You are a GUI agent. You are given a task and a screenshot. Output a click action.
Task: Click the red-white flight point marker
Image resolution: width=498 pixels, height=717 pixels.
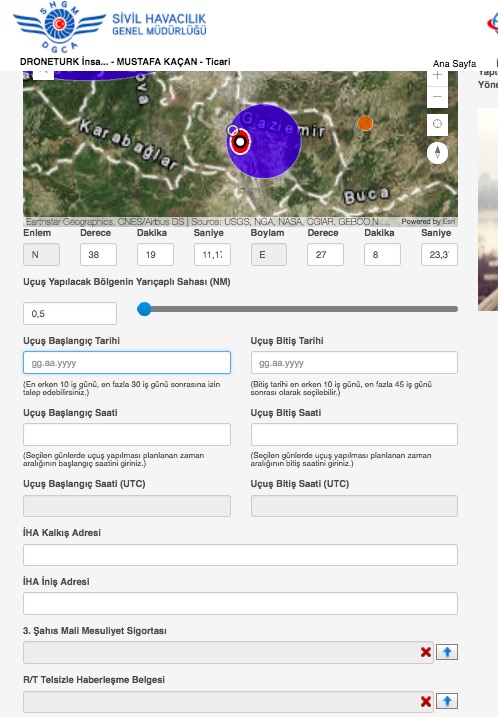click(240, 141)
